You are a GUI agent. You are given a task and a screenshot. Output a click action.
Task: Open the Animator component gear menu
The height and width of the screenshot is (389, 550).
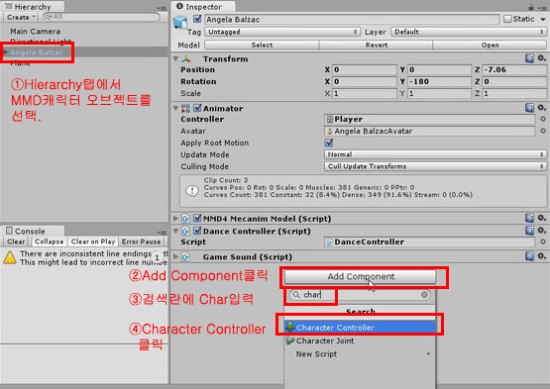pos(542,108)
